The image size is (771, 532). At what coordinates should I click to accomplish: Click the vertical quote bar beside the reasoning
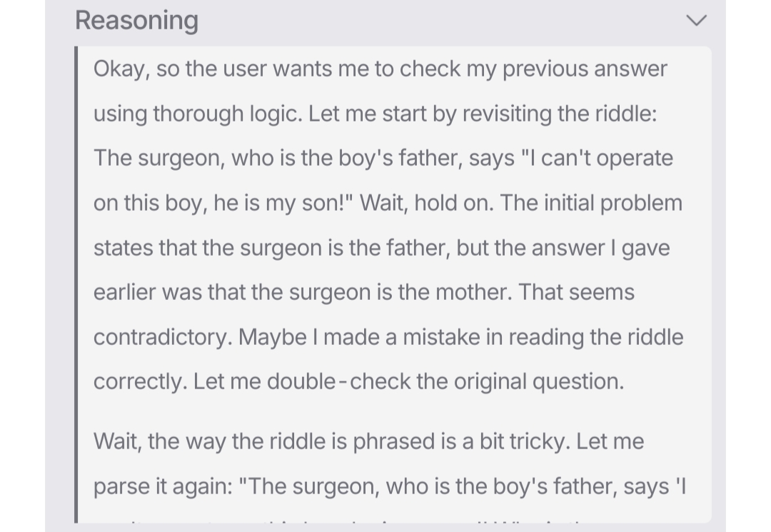77,286
